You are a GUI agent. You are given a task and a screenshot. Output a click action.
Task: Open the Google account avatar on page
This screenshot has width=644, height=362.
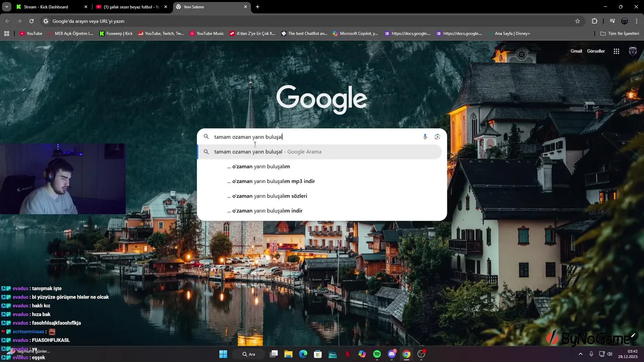[633, 51]
